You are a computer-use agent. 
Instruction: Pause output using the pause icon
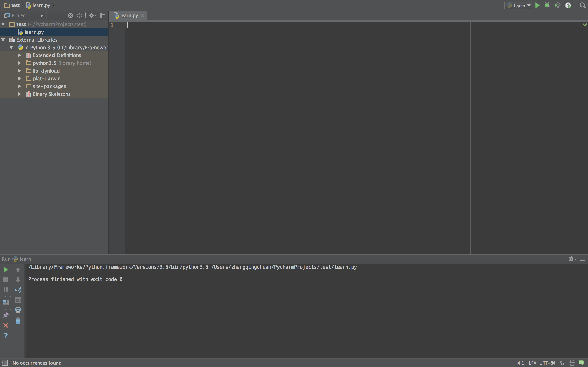point(6,290)
